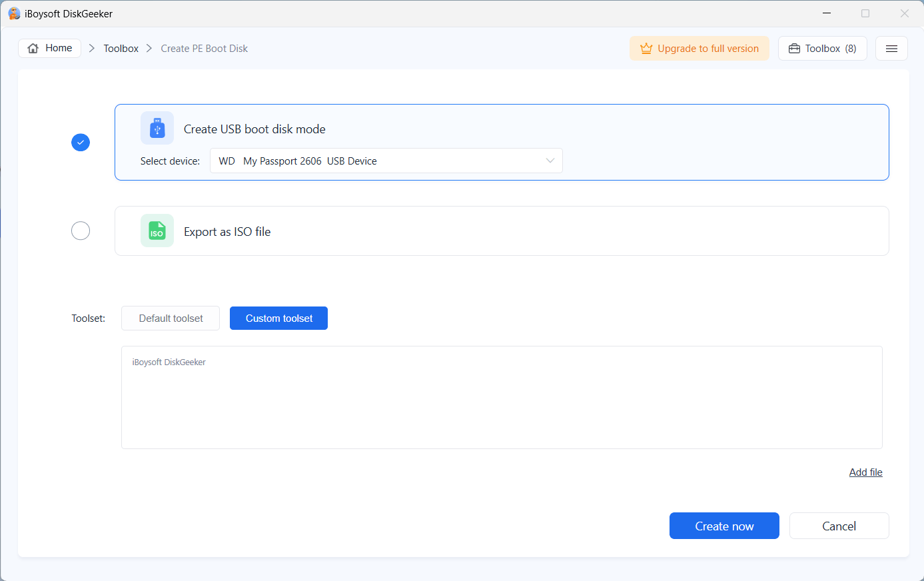This screenshot has height=581, width=924.
Task: Select Export as ISO file radio
Action: [81, 231]
